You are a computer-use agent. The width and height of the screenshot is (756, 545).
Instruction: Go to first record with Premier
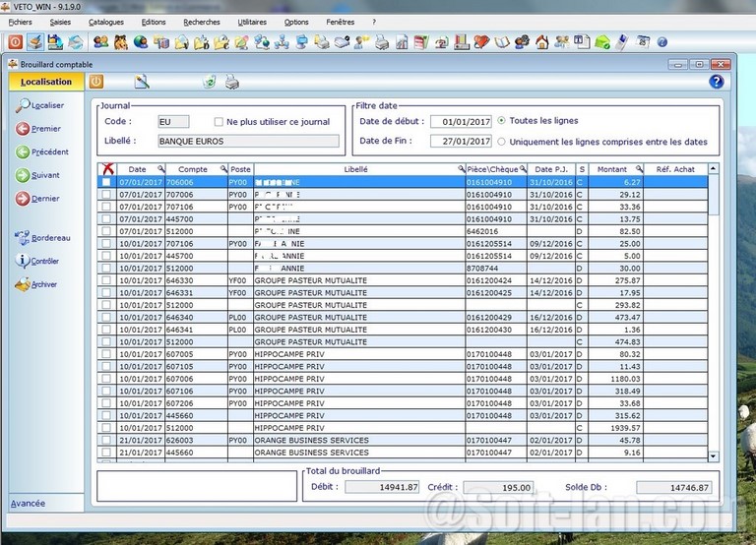[23, 129]
